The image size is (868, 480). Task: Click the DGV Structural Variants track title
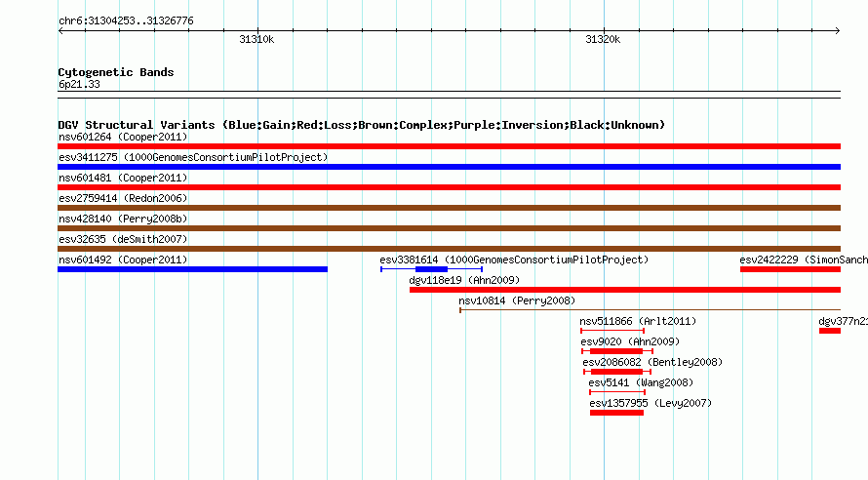tap(362, 125)
